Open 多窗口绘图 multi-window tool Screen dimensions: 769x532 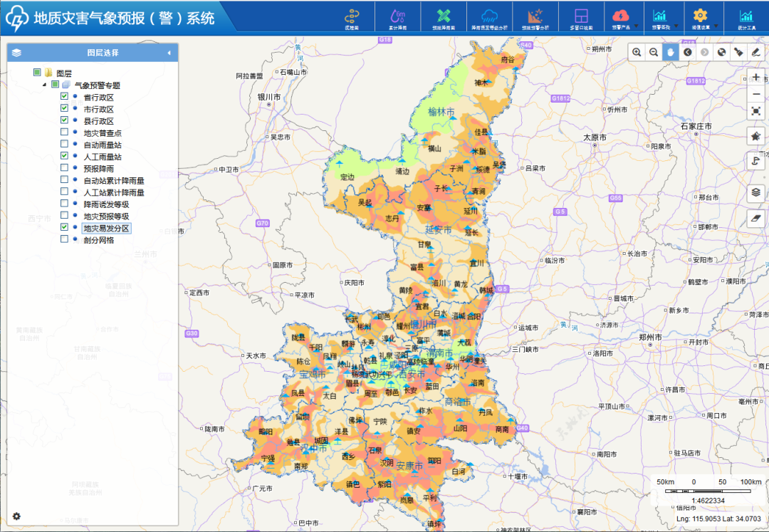click(x=581, y=18)
